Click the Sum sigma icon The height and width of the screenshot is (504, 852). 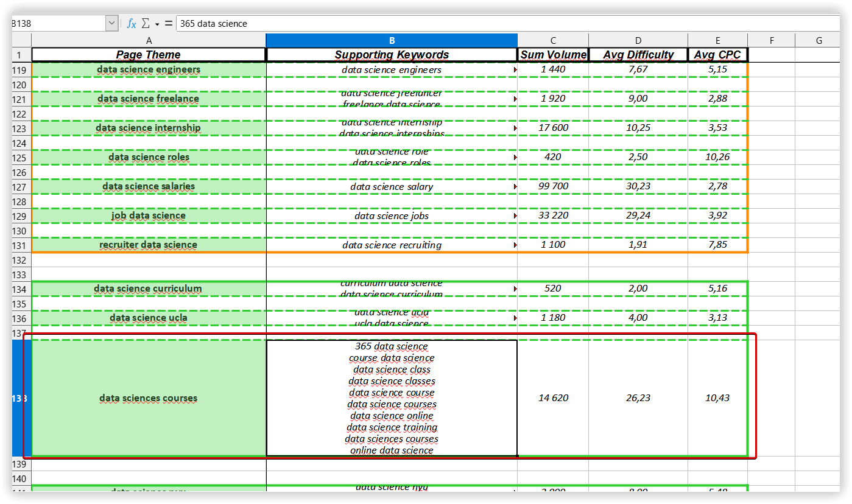click(146, 23)
